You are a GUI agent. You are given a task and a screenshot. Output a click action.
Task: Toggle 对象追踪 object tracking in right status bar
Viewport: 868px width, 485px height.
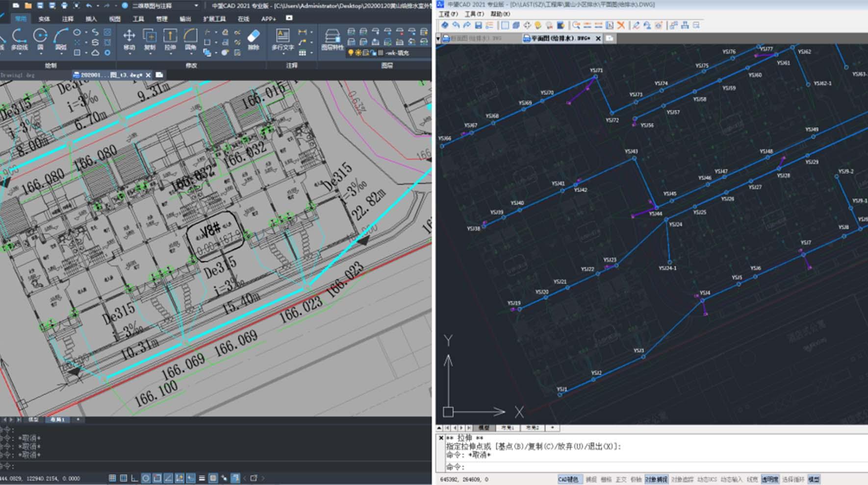click(682, 479)
